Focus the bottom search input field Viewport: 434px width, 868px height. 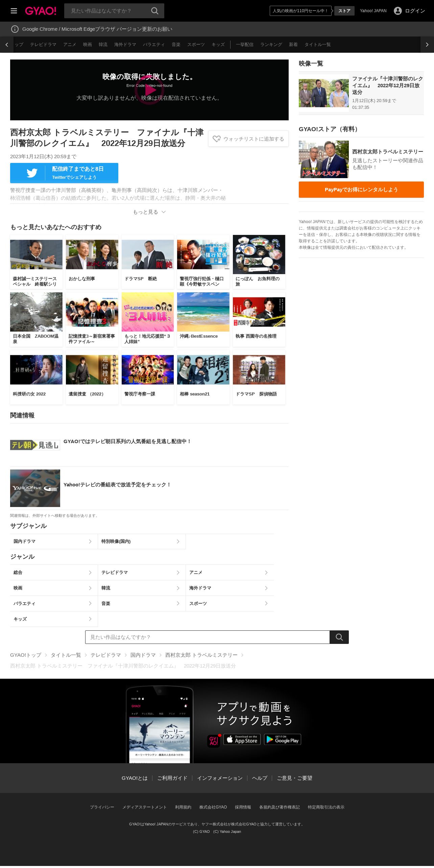tap(208, 637)
